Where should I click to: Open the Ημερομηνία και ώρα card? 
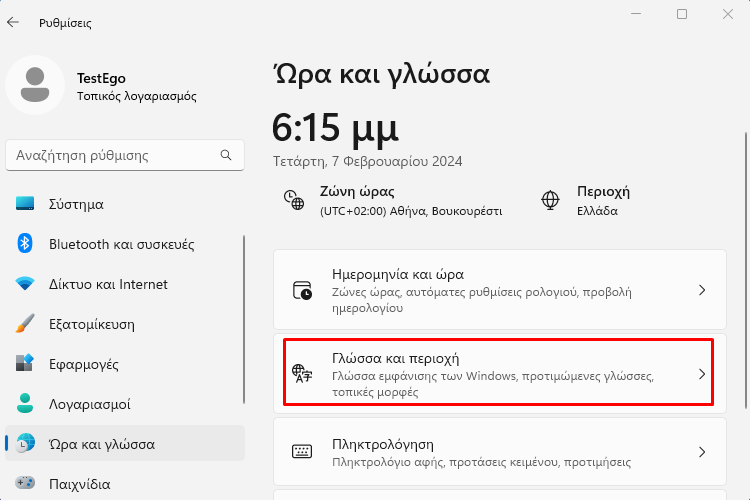(500, 289)
